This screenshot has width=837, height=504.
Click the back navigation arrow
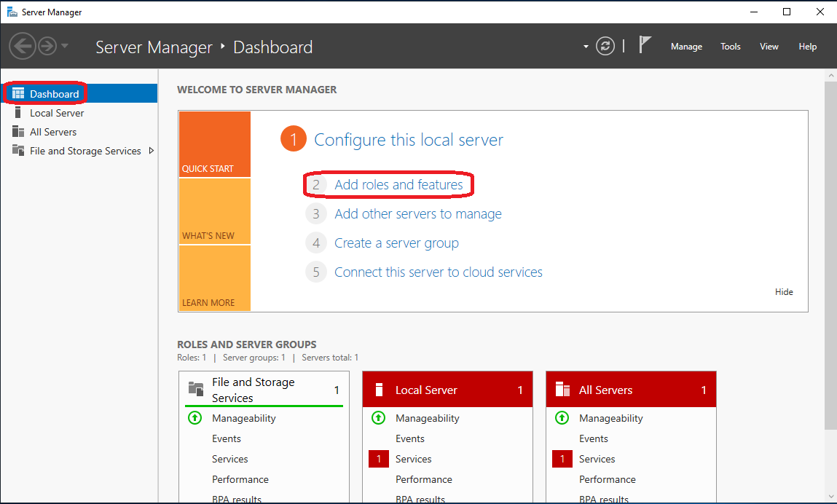tap(23, 46)
